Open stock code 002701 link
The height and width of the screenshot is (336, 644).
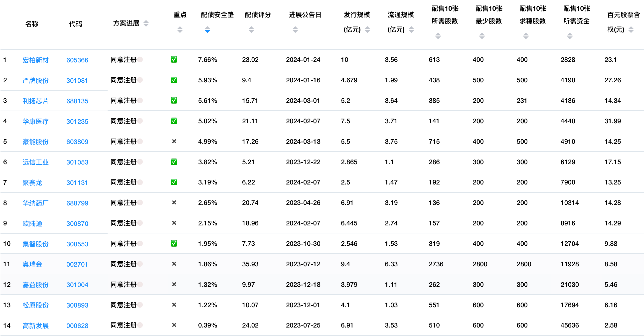pyautogui.click(x=77, y=265)
